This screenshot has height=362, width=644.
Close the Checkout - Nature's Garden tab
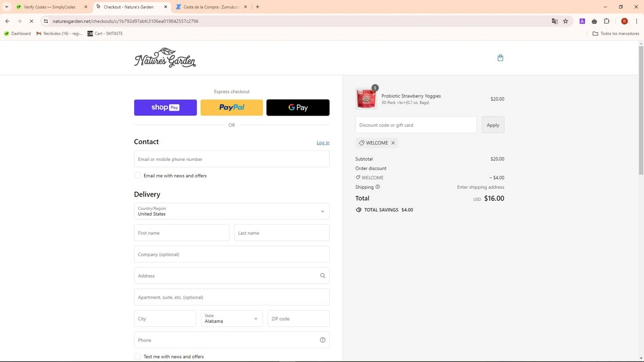coord(166,7)
